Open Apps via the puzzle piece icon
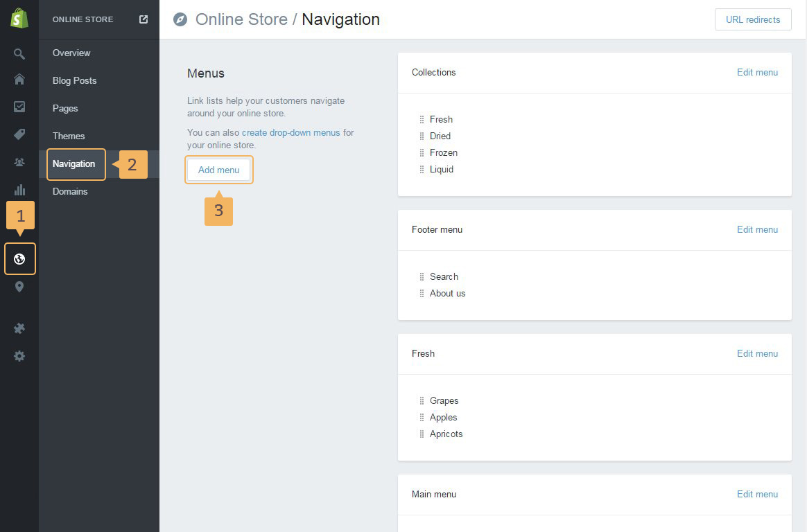This screenshot has width=807, height=532. coord(19,328)
